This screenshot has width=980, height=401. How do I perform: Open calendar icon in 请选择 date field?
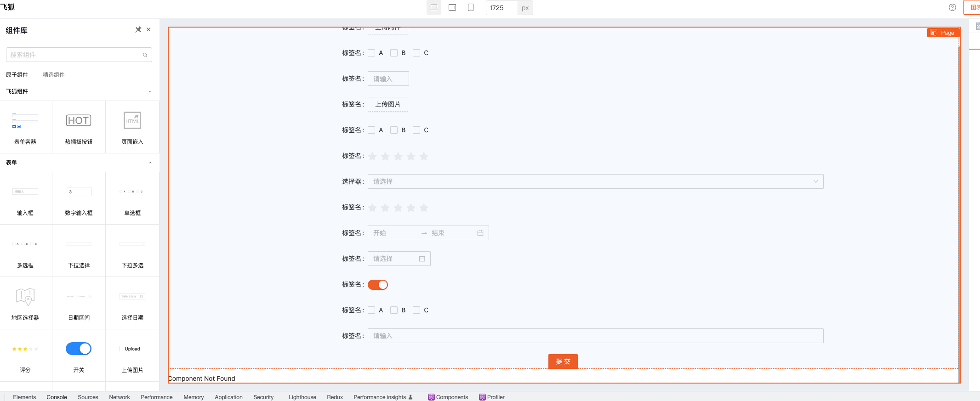[x=422, y=259]
